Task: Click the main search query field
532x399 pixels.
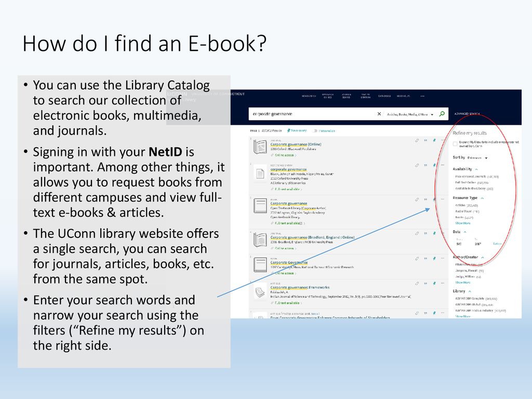Action: pos(312,114)
